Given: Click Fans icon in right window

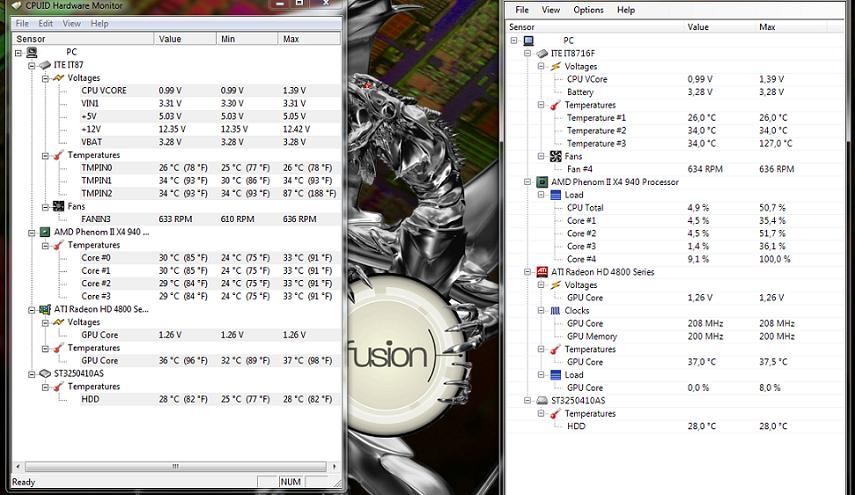Looking at the screenshot, I should point(556,156).
